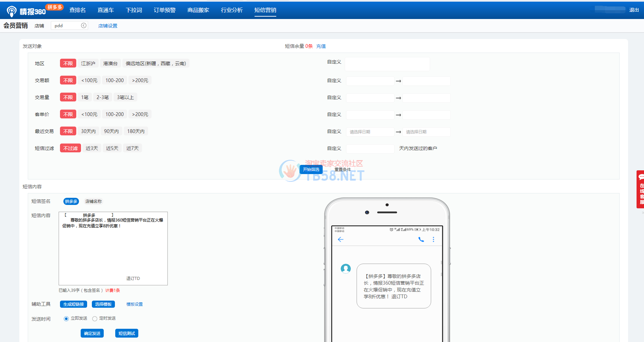Click the 短信测试 button
This screenshot has width=644, height=342.
[x=127, y=334]
